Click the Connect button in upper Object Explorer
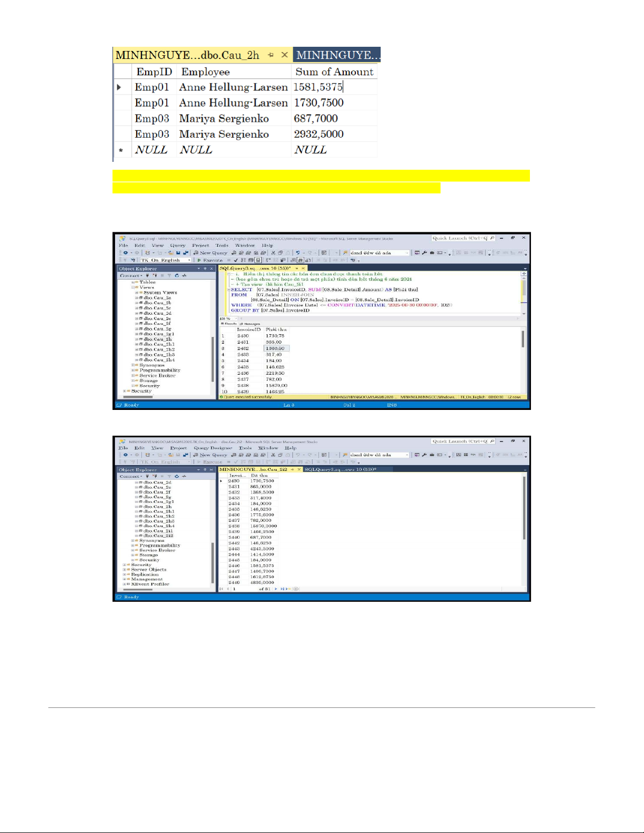 [130, 275]
